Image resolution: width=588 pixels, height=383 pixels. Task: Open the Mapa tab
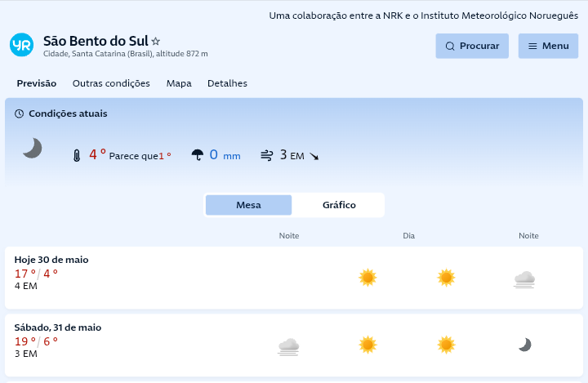[x=179, y=83]
